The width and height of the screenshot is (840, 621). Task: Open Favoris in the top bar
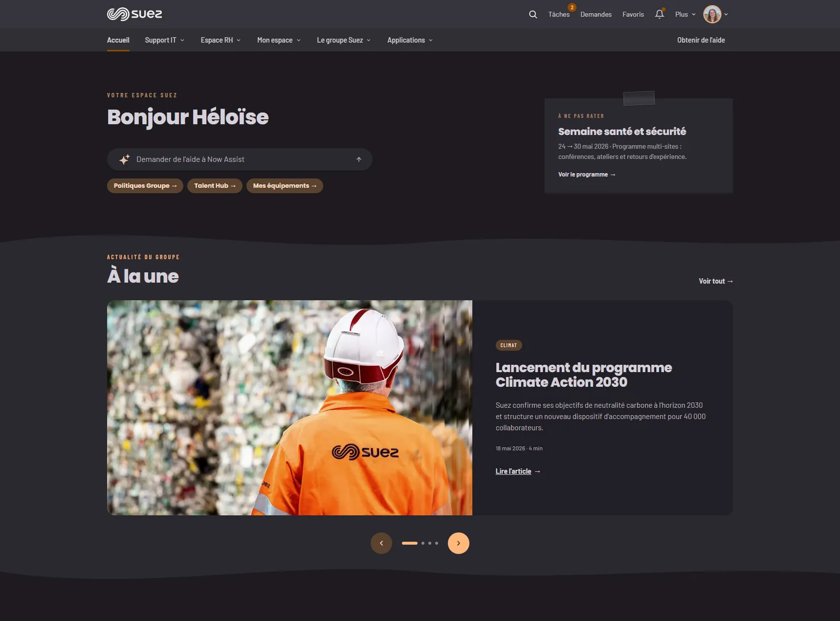633,15
